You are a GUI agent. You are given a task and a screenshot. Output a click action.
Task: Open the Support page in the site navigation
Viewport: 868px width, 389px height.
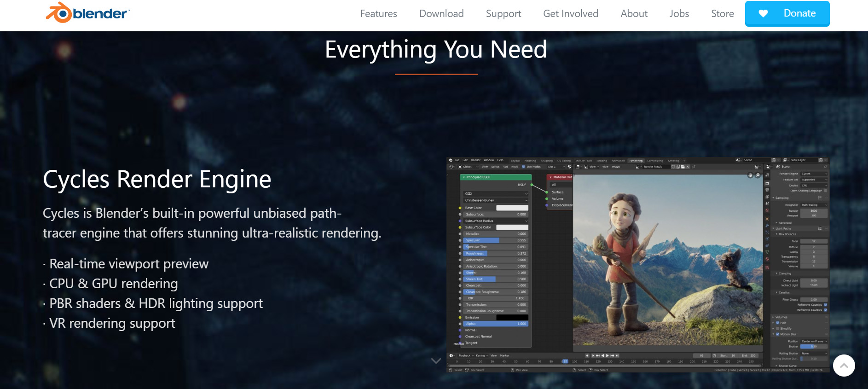(x=503, y=14)
